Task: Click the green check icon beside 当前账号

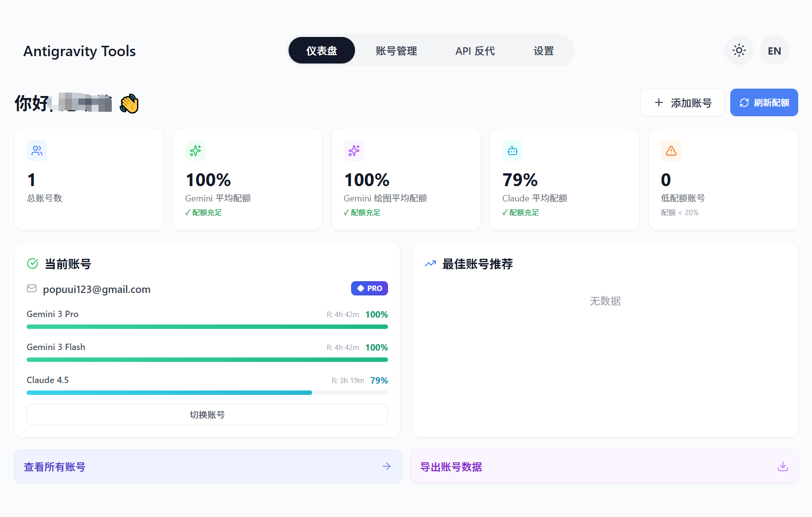Action: pos(32,264)
